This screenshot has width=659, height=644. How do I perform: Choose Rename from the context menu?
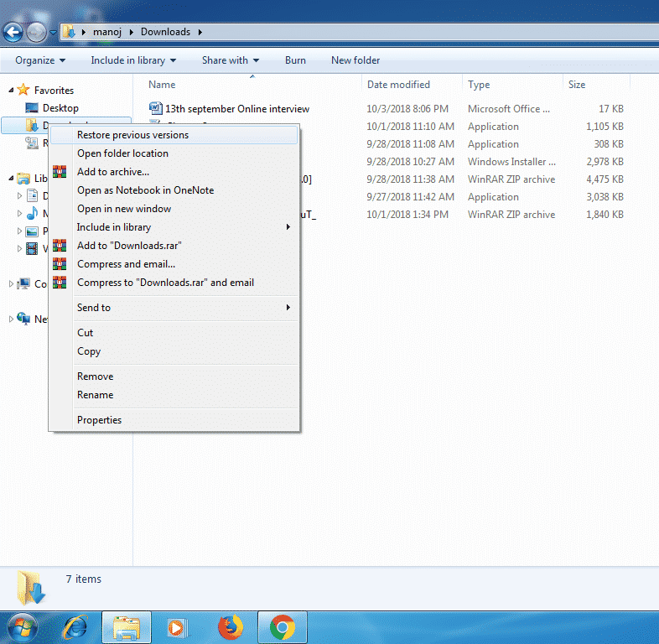coord(174,395)
